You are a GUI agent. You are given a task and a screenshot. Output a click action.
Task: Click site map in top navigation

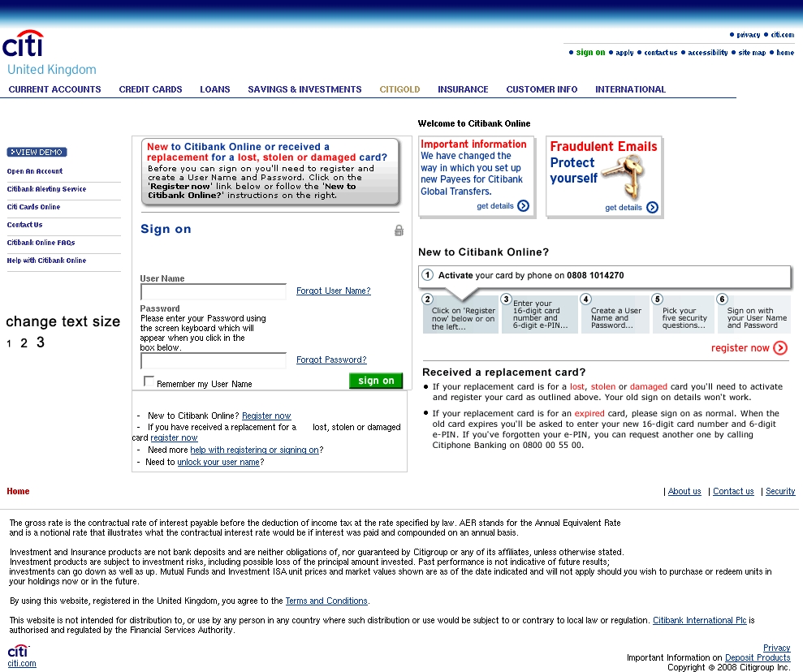[x=752, y=52]
